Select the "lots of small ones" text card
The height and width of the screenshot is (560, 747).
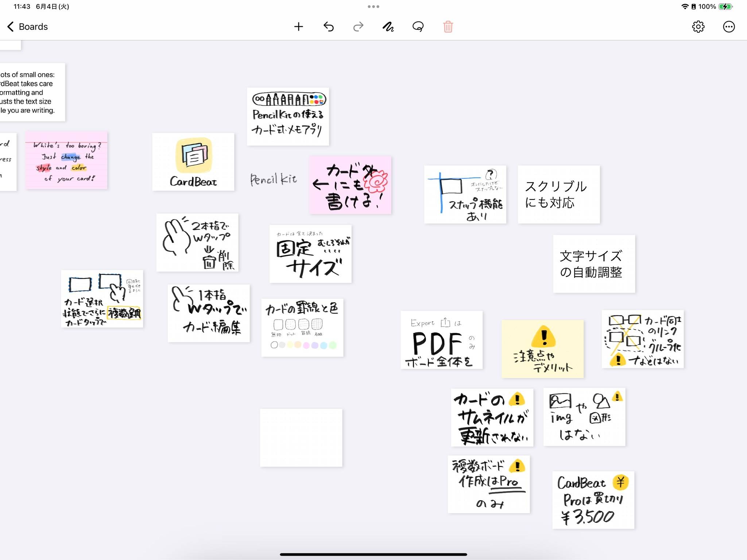(32, 92)
